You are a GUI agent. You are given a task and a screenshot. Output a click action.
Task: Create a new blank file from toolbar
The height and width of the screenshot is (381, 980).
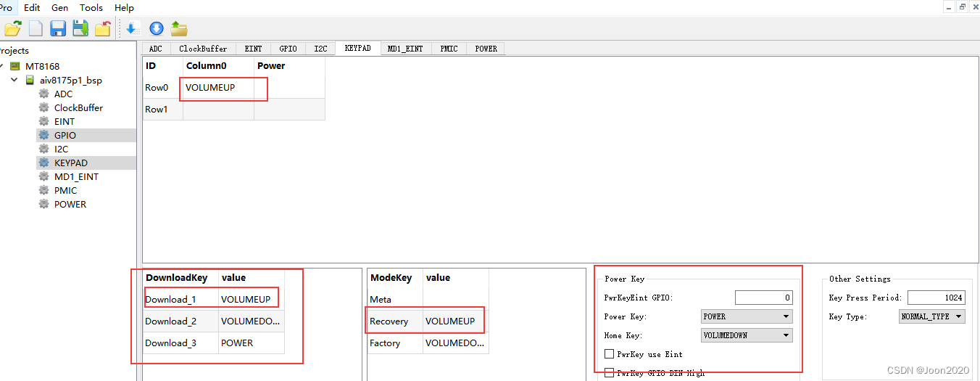(x=36, y=29)
